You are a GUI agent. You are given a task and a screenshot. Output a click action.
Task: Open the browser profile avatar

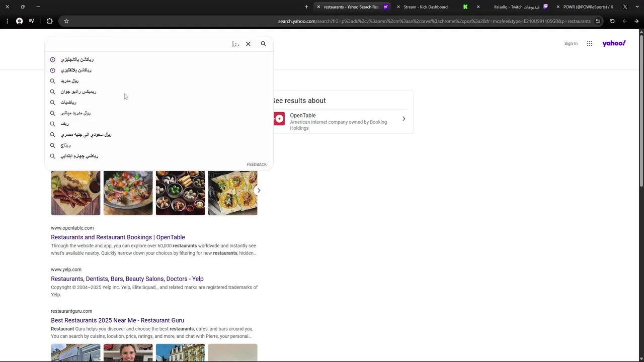19,21
